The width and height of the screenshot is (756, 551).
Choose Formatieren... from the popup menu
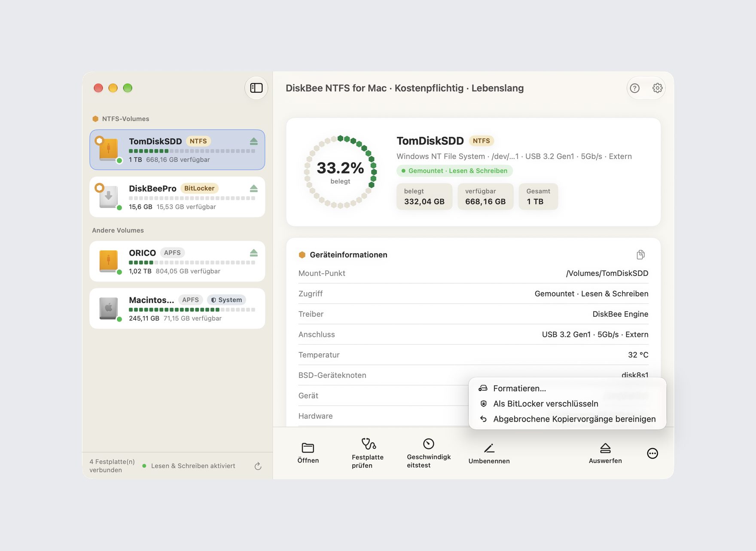tap(567, 389)
